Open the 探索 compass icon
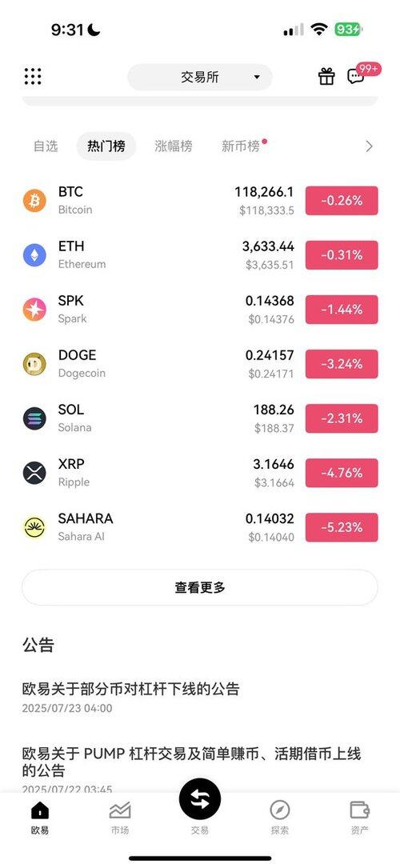Screen dimensions: 400x868 pyautogui.click(x=279, y=810)
